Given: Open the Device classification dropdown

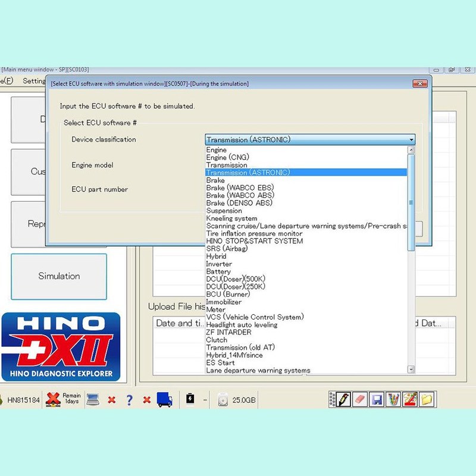Looking at the screenshot, I should pos(412,139).
